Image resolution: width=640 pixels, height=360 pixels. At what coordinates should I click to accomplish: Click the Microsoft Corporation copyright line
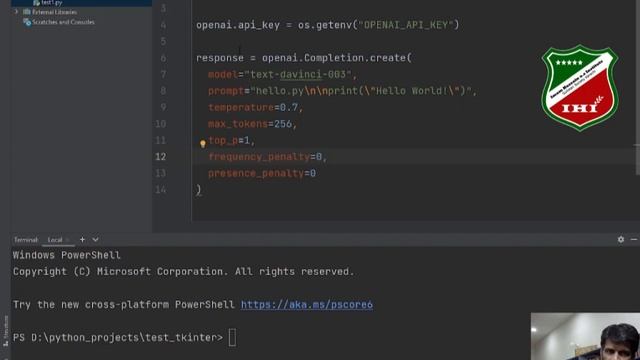pyautogui.click(x=184, y=272)
